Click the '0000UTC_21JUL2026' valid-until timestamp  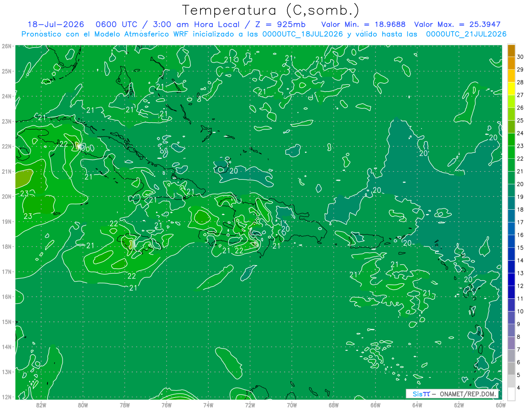pyautogui.click(x=466, y=34)
